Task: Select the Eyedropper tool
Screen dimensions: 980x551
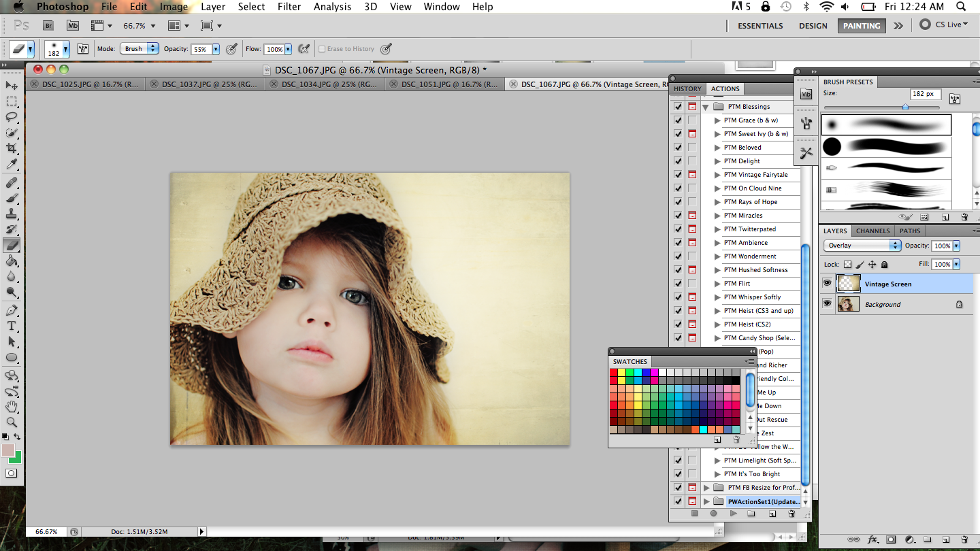Action: click(12, 165)
